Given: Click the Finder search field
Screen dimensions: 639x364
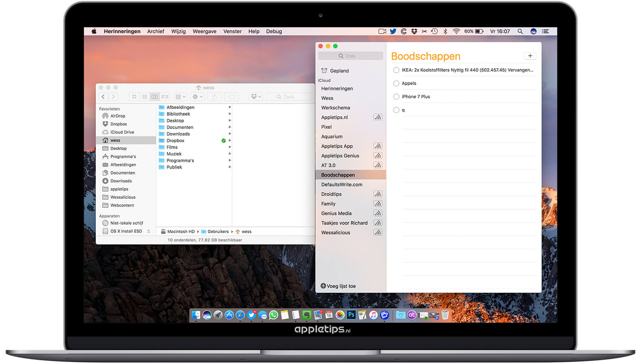Looking at the screenshot, I should [289, 97].
